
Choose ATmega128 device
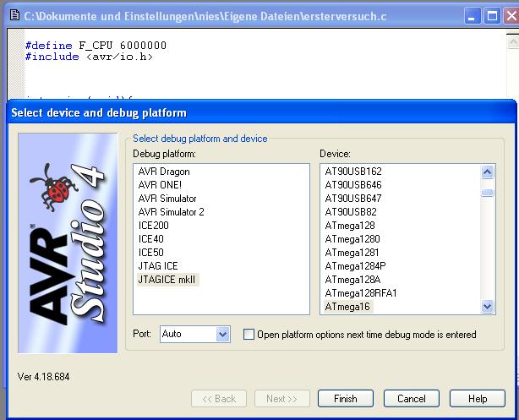[350, 226]
